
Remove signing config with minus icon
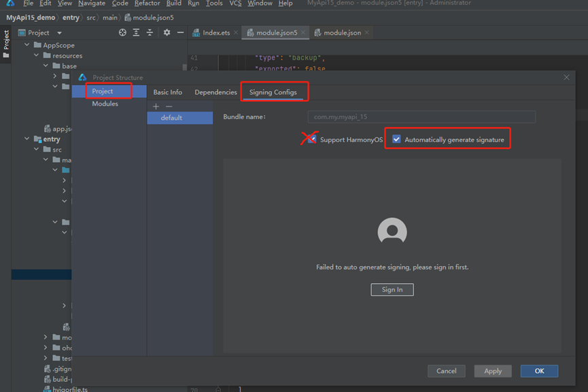click(x=169, y=106)
